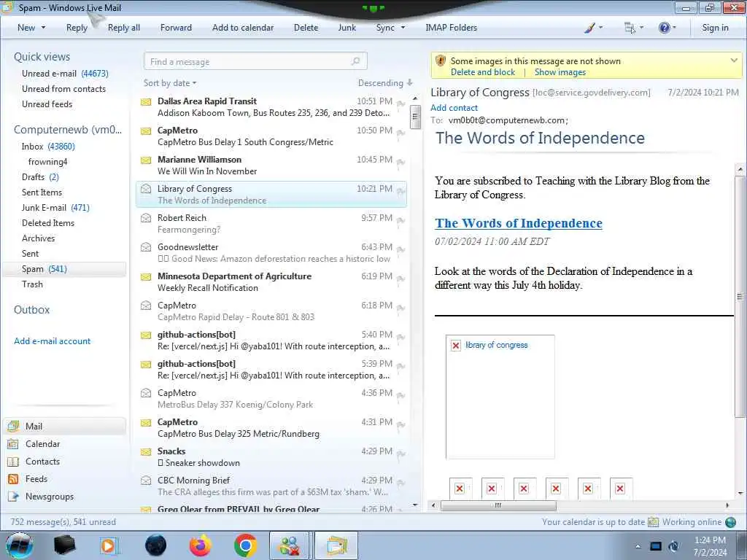Open the layout menus icon in toolbar
747x560 pixels.
click(x=630, y=28)
